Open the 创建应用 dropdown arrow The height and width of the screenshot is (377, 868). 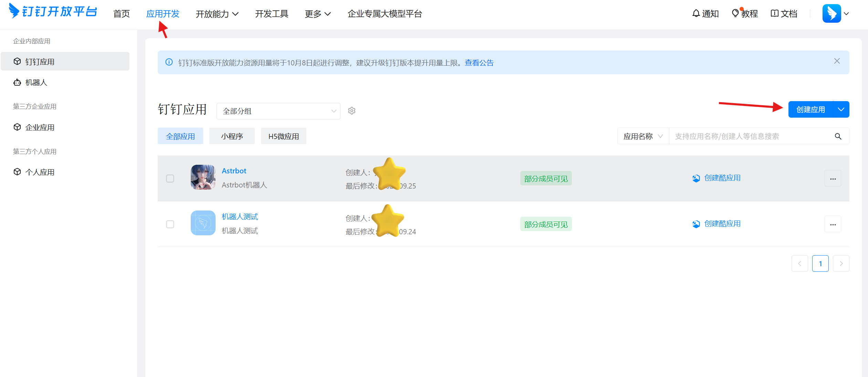click(x=841, y=109)
